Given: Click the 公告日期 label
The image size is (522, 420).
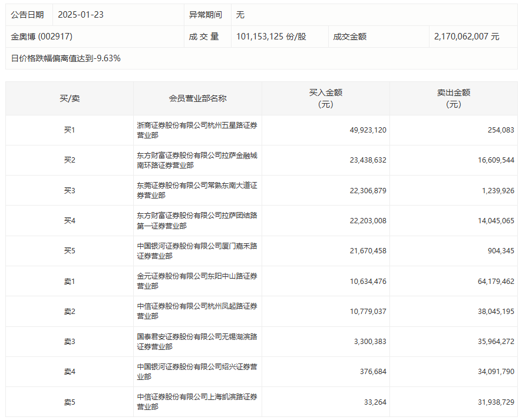Looking at the screenshot, I should tap(27, 15).
